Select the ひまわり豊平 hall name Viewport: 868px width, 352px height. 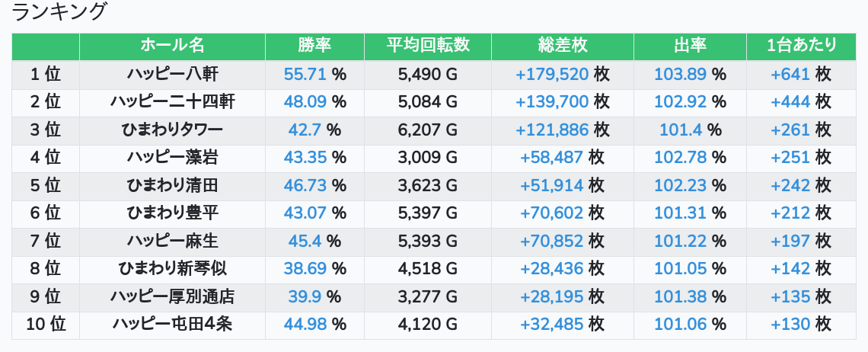[x=172, y=213]
